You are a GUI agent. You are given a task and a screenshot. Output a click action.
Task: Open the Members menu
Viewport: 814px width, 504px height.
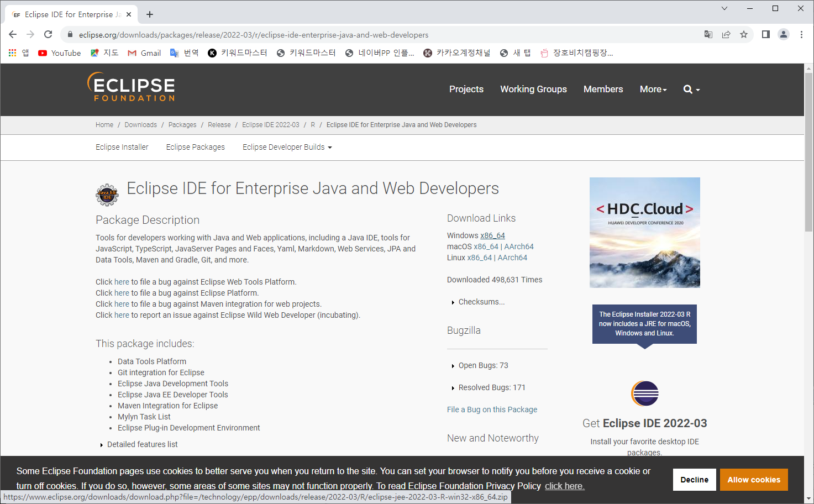(x=603, y=89)
